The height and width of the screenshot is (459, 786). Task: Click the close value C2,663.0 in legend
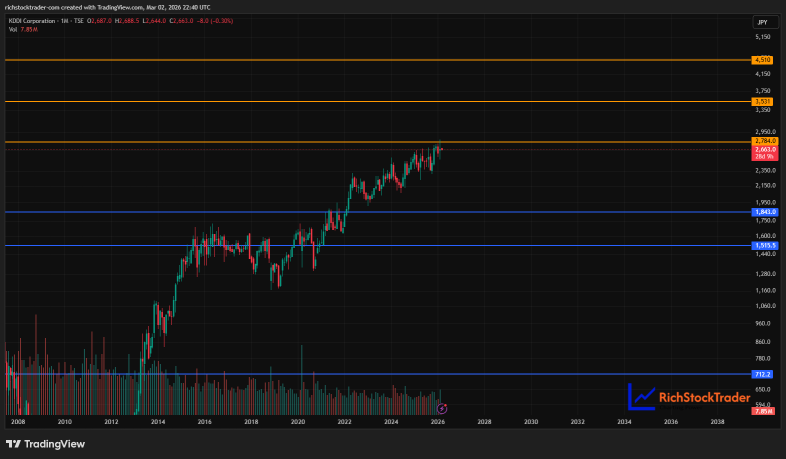point(181,21)
